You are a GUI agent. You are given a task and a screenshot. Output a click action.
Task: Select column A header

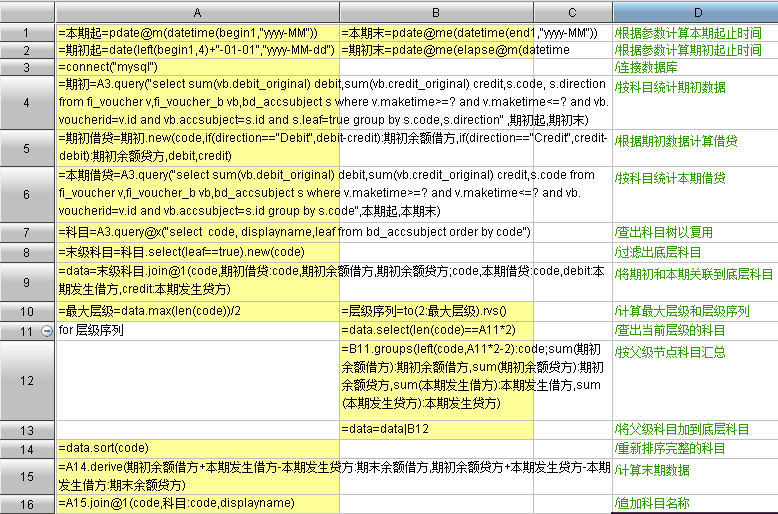coord(197,12)
